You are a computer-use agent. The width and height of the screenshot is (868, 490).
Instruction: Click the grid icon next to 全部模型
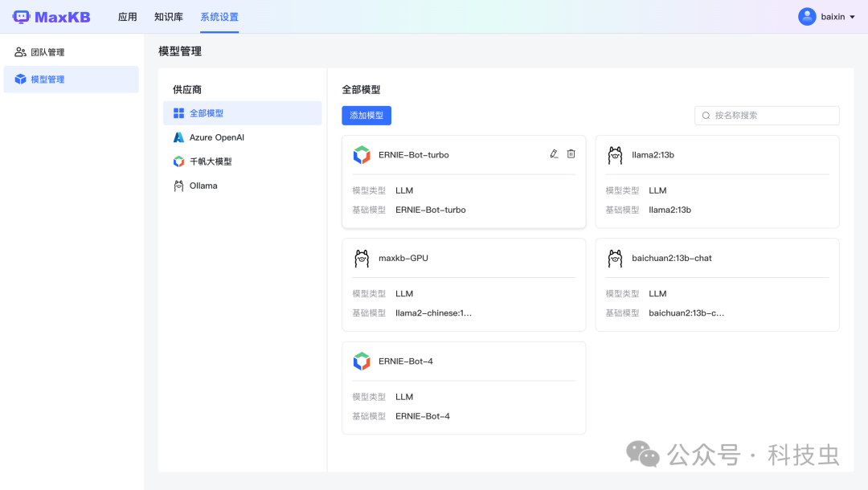point(177,112)
